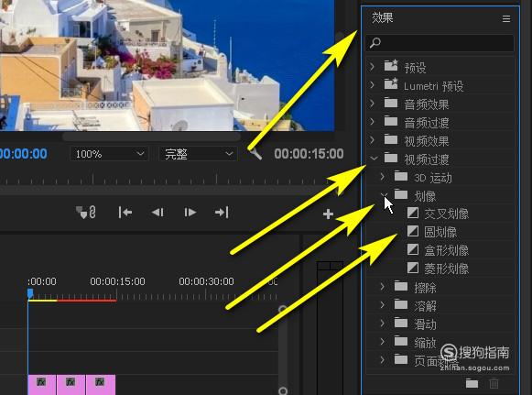Image resolution: width=532 pixels, height=395 pixels.
Task: Expand the Lumetri 预设 folder
Action: [372, 84]
